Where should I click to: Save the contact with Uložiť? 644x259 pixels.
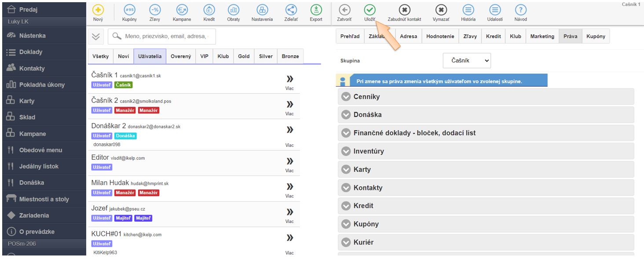(x=370, y=10)
